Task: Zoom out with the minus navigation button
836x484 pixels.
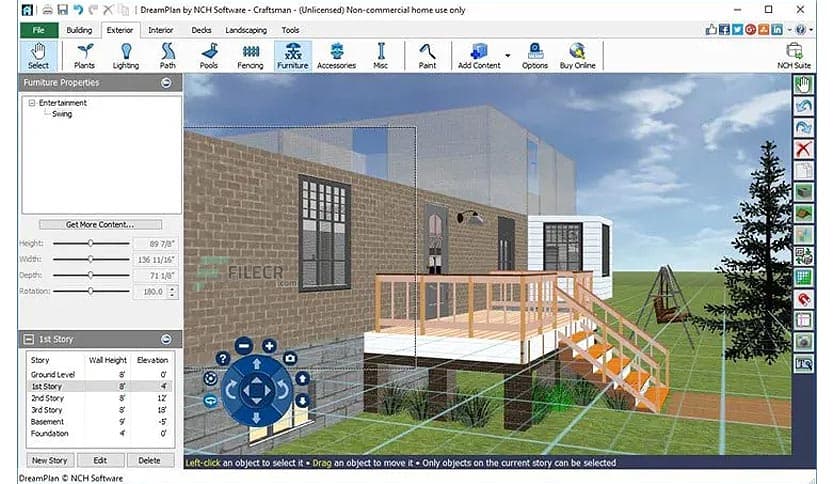Action: [x=244, y=346]
